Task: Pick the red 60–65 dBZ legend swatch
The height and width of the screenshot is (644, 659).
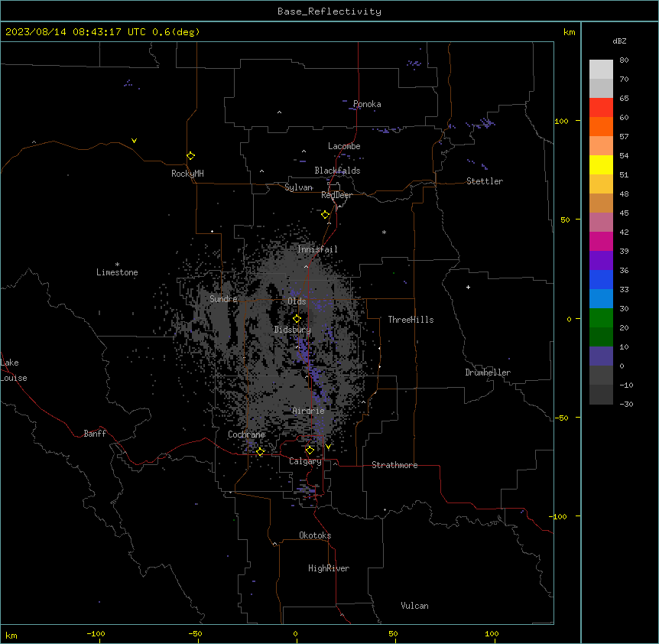Action: (x=601, y=108)
